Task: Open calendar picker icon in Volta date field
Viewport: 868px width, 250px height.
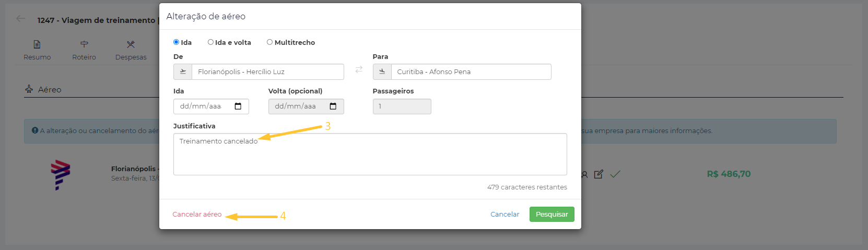Action: click(x=333, y=106)
